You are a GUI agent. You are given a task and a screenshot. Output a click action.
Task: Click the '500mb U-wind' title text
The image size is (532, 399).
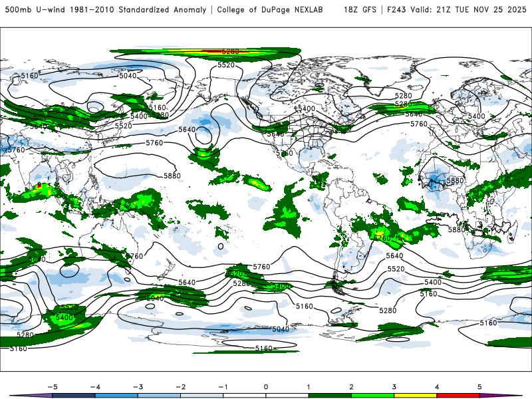[x=35, y=10]
